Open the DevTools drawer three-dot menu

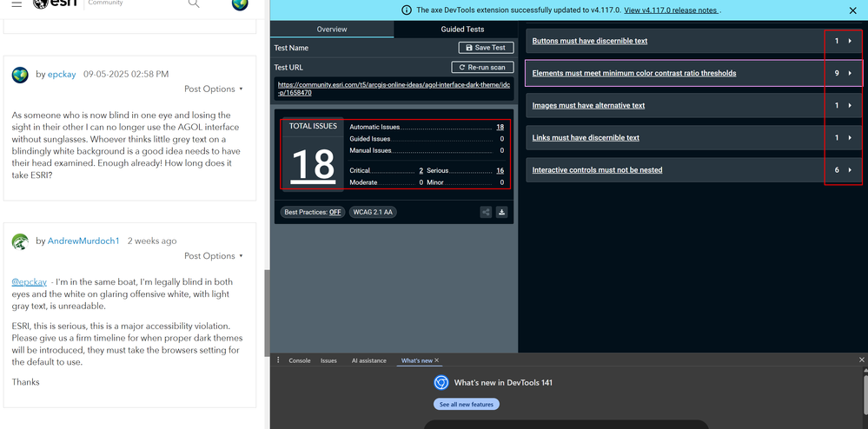tap(278, 360)
